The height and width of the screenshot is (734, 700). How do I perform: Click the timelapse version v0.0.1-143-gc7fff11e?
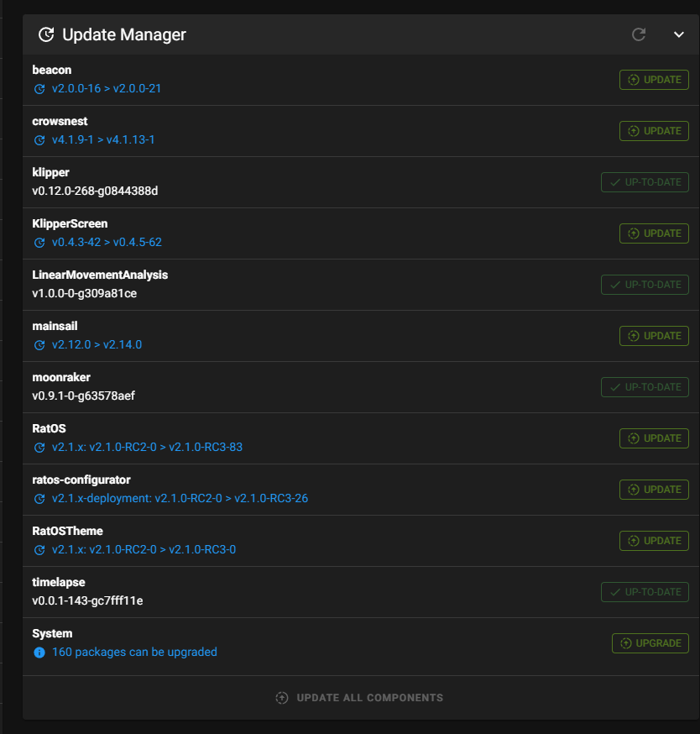[87, 601]
